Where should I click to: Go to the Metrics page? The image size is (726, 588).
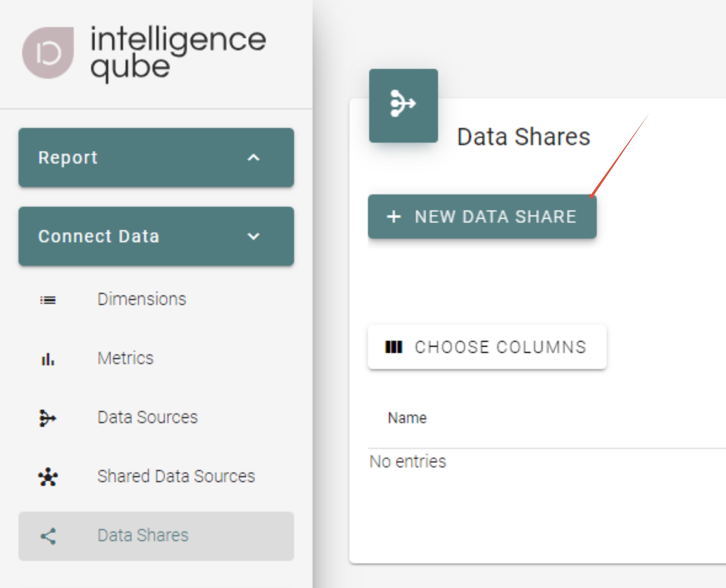[x=126, y=358]
